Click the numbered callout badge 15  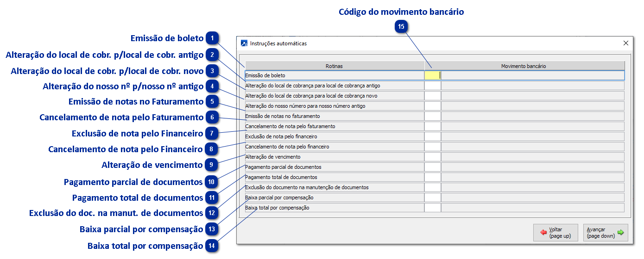[x=401, y=27]
